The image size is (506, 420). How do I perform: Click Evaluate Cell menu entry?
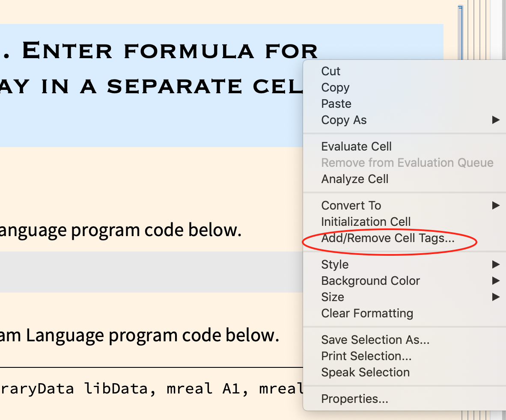(x=356, y=146)
